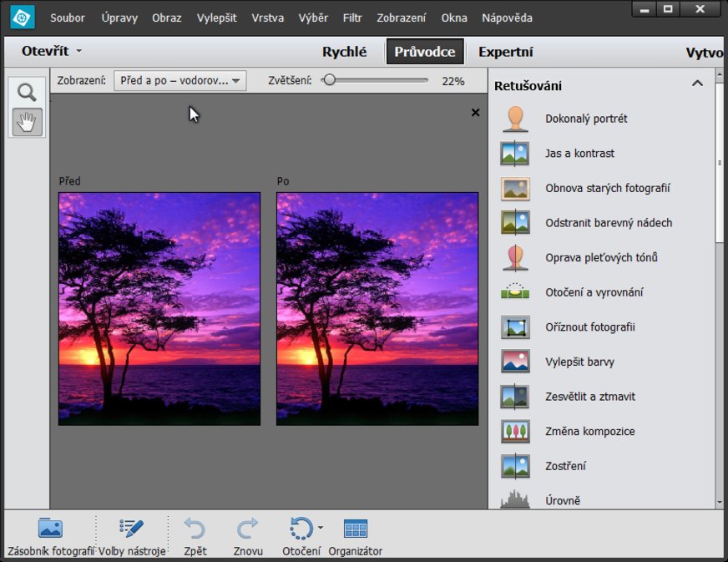Viewport: 728px width, 562px height.
Task: Open the dropdown arrow beside Otočení
Action: [x=321, y=528]
